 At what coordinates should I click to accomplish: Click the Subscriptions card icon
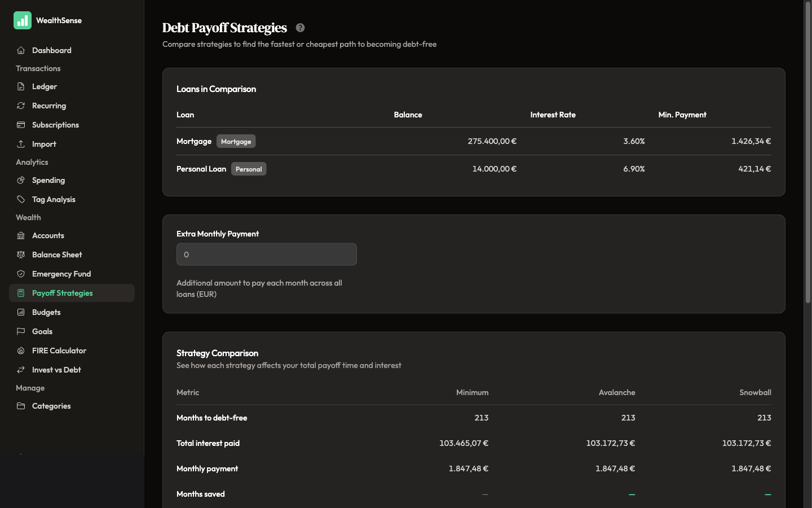(21, 125)
